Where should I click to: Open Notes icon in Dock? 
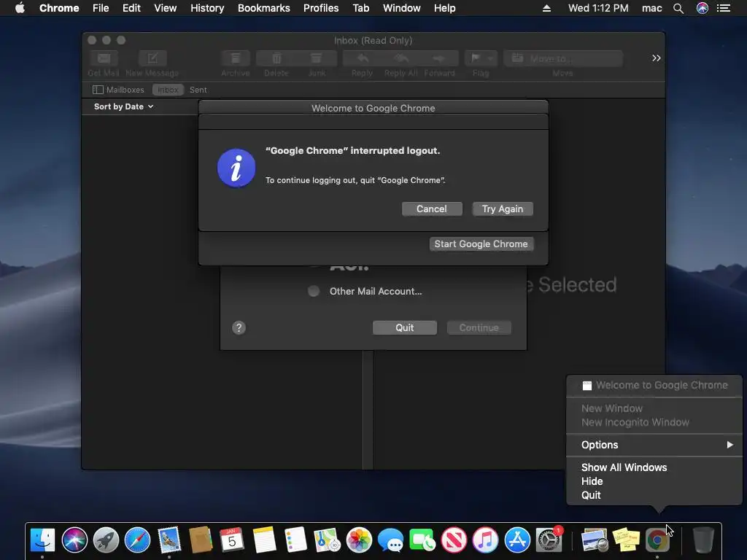point(264,540)
